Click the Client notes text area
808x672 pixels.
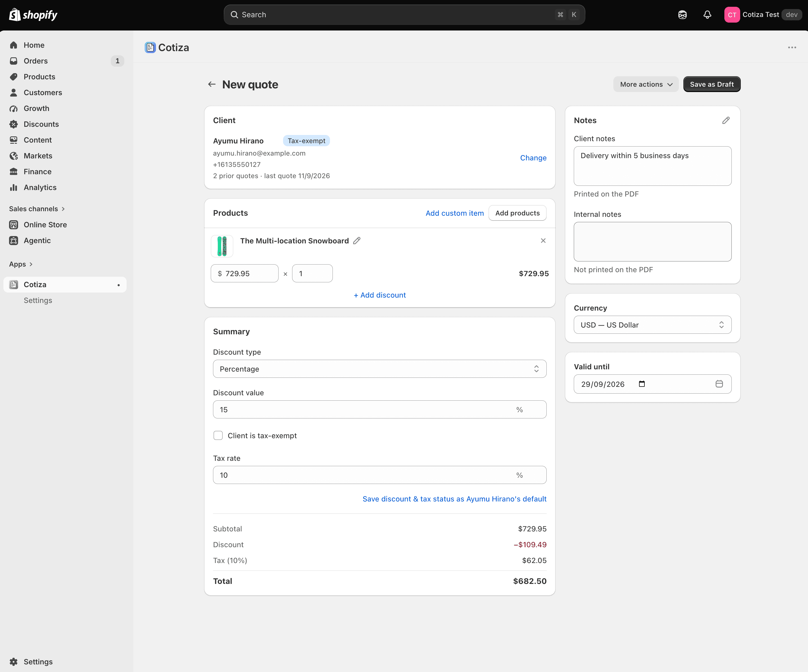click(x=653, y=166)
